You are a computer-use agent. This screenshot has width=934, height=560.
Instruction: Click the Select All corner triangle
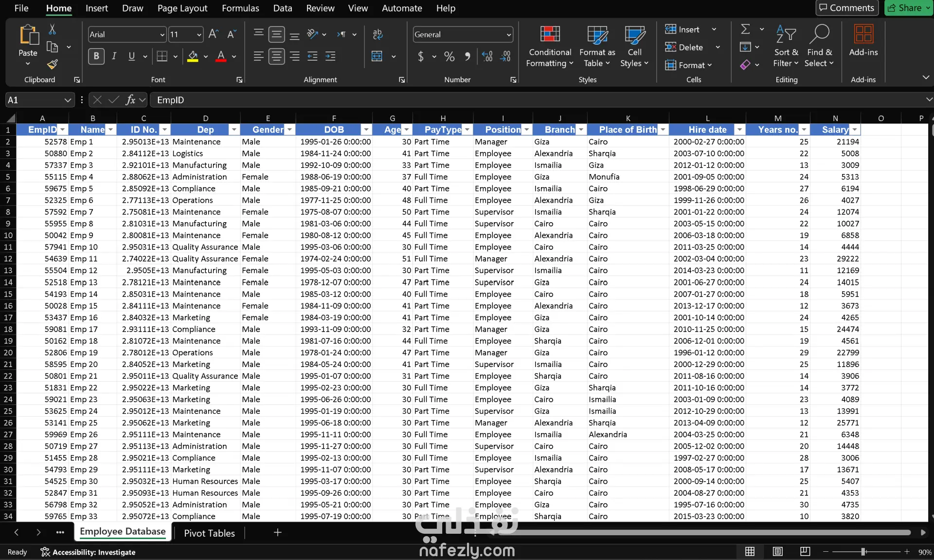click(10, 118)
